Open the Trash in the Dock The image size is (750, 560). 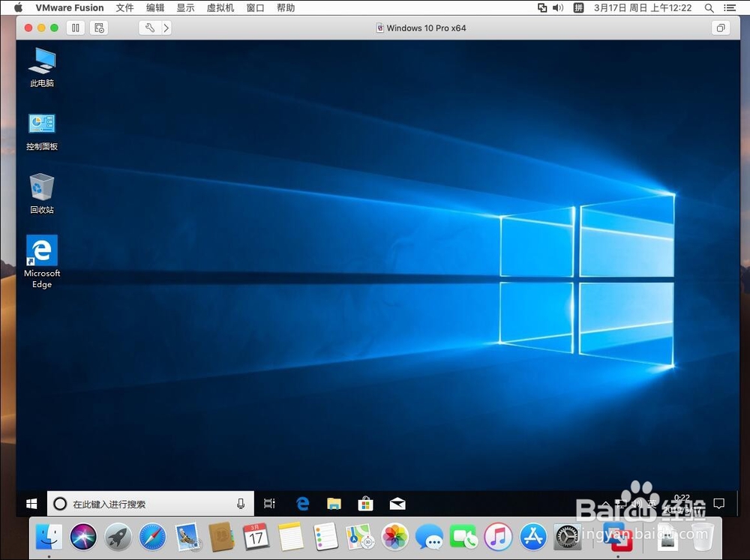[702, 536]
